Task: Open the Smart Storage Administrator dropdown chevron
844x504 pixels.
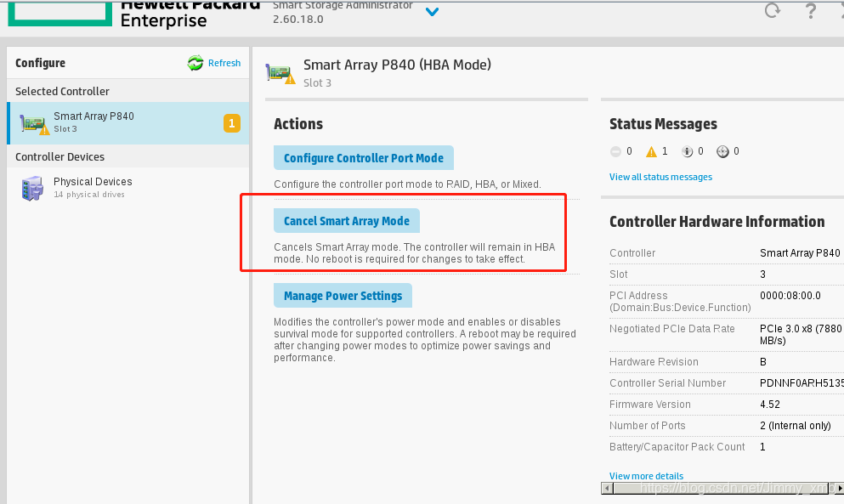Action: pos(432,11)
